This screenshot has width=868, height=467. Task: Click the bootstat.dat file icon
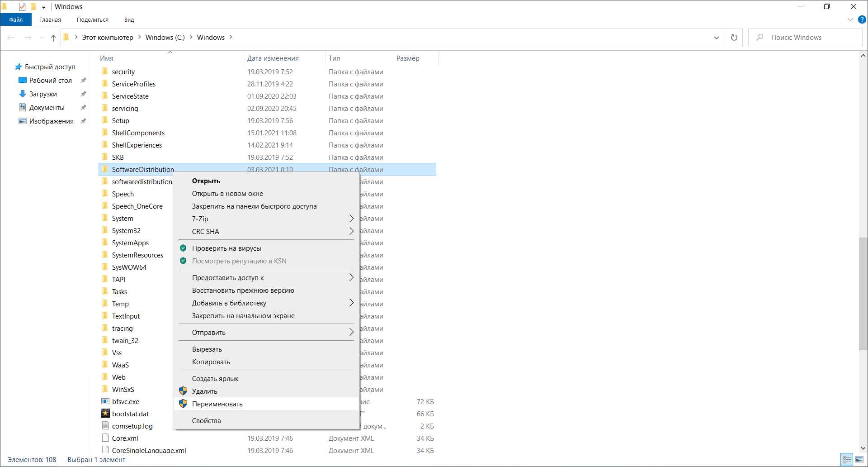coord(105,414)
